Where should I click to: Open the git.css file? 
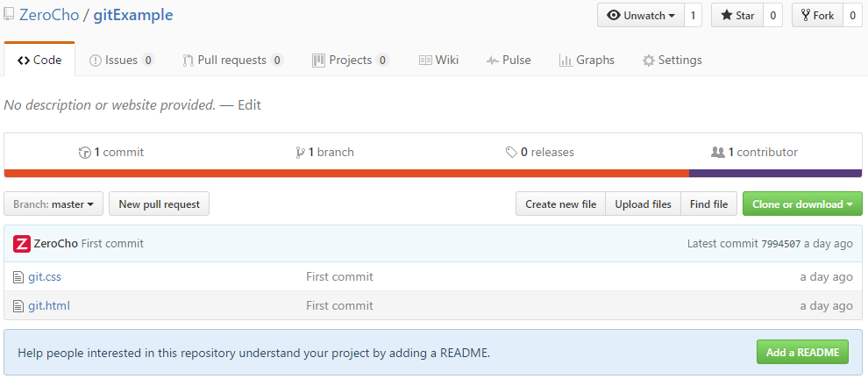coord(45,276)
